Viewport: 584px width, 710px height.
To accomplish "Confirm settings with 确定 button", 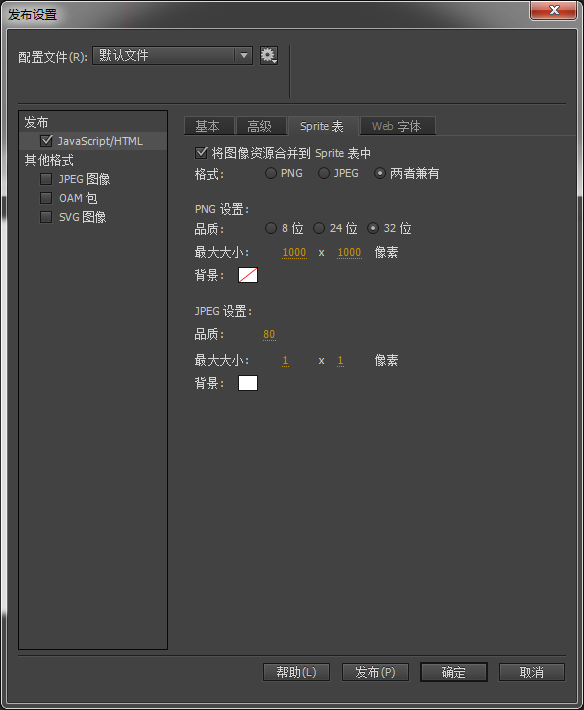I will click(x=454, y=672).
